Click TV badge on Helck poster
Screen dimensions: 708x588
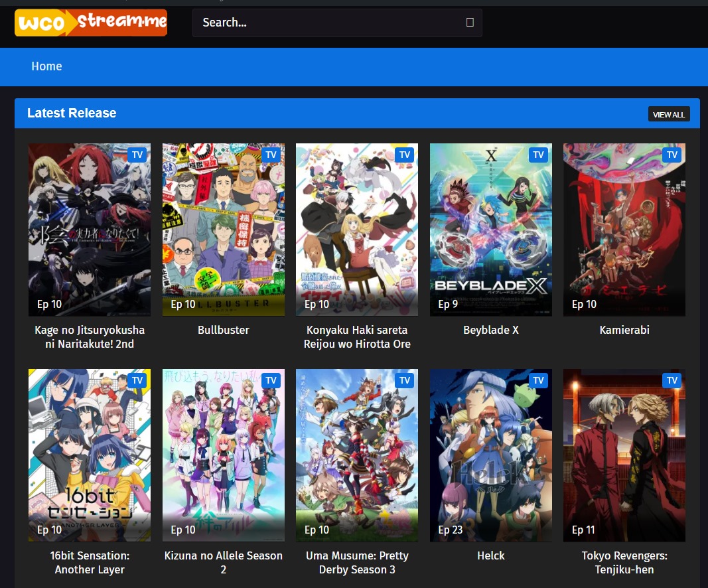[x=538, y=381]
